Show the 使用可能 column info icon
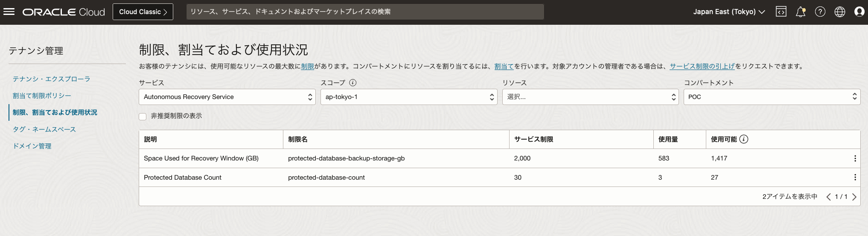 coord(744,139)
